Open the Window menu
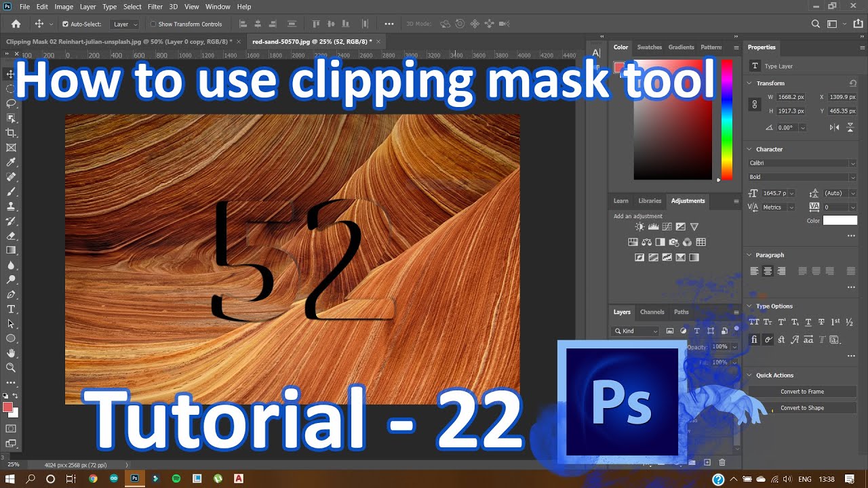Screen dimensions: 868x488 coord(218,6)
